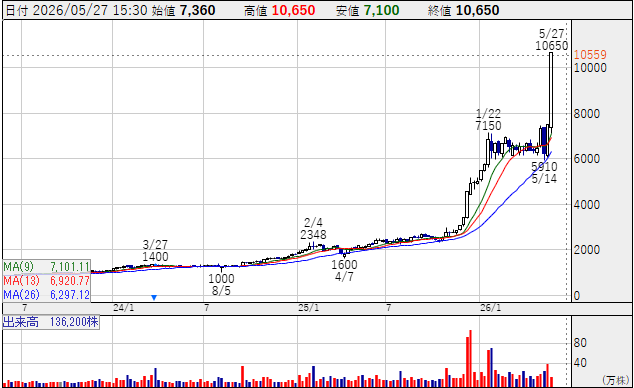The image size is (634, 388).
Task: Click the 終値 10,650 closing value
Action: tap(463, 11)
